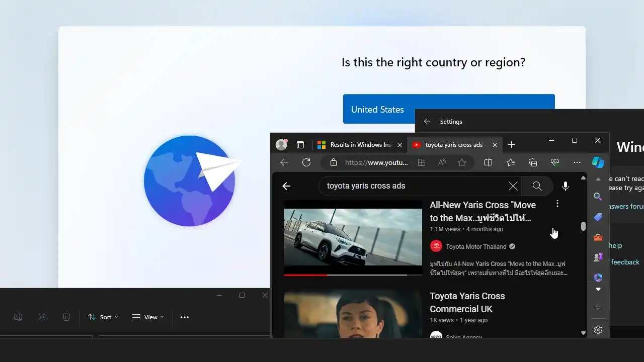Image resolution: width=644 pixels, height=362 pixels.
Task: Open the Copilot sidebar button
Action: [598, 162]
